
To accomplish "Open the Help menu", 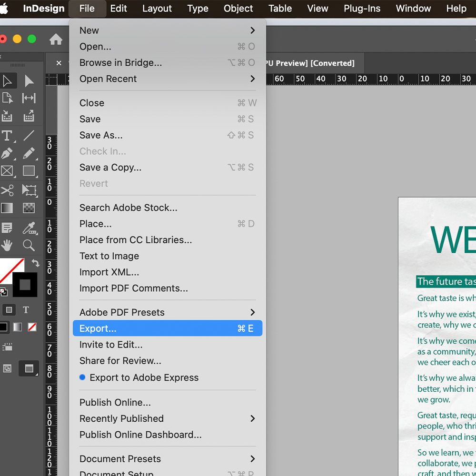I will pyautogui.click(x=456, y=9).
